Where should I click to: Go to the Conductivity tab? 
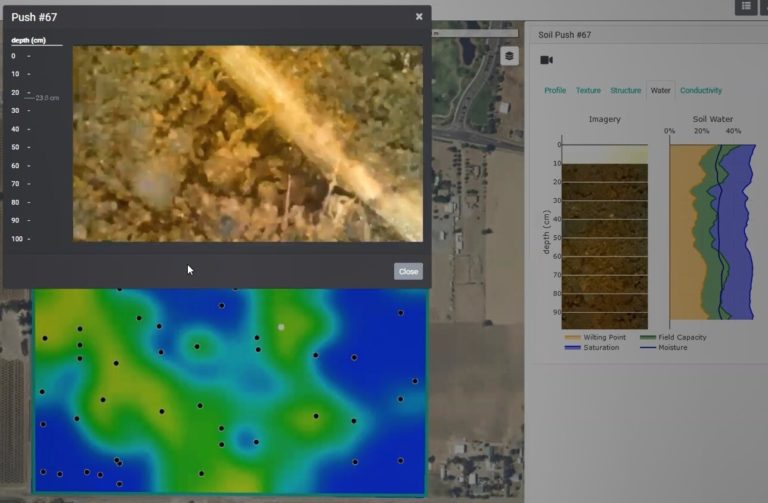701,91
